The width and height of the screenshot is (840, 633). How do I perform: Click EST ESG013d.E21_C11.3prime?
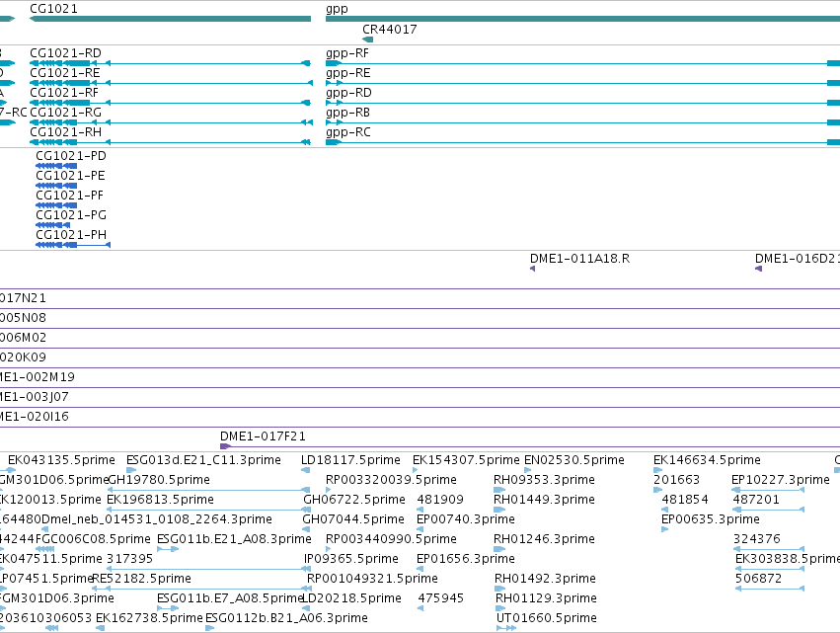pyautogui.click(x=203, y=460)
